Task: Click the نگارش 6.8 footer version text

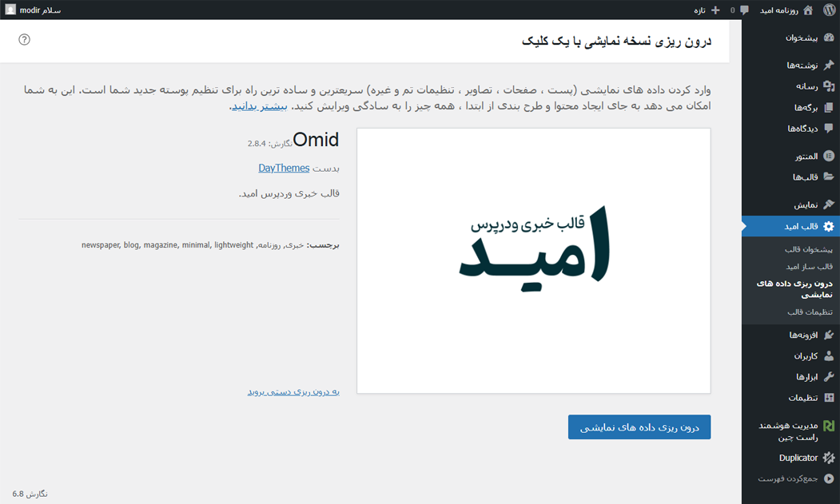Action: click(x=30, y=494)
